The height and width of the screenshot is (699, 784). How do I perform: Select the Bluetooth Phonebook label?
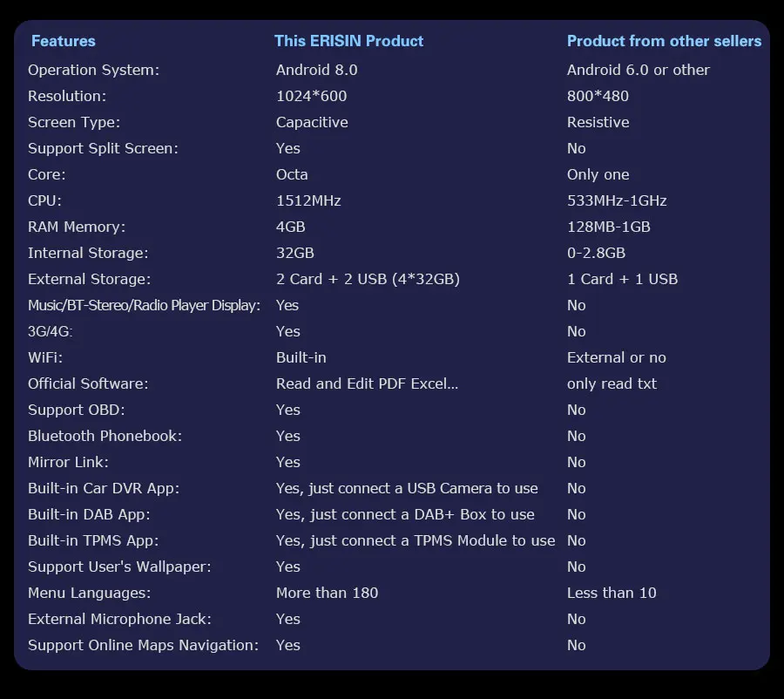click(105, 437)
